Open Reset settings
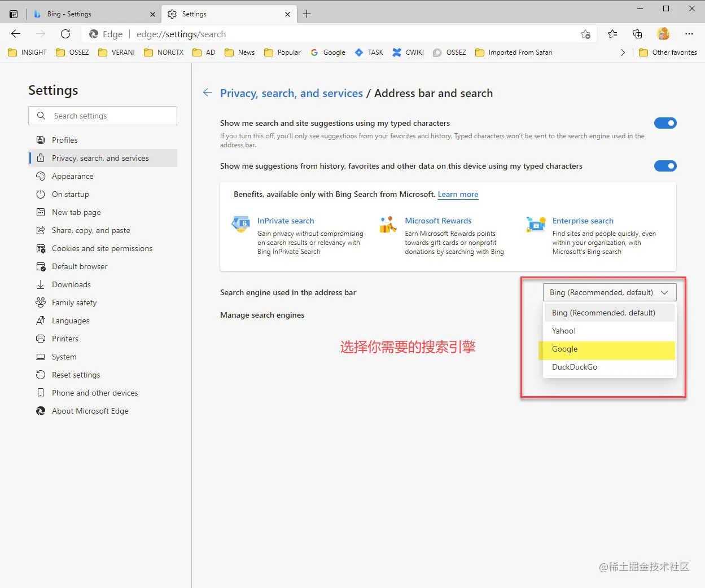 coord(103,375)
